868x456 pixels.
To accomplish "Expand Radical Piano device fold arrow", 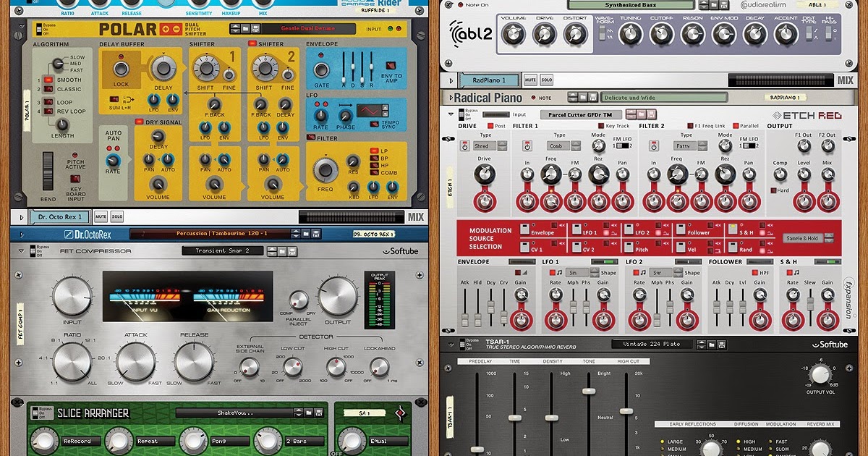I will (x=451, y=98).
